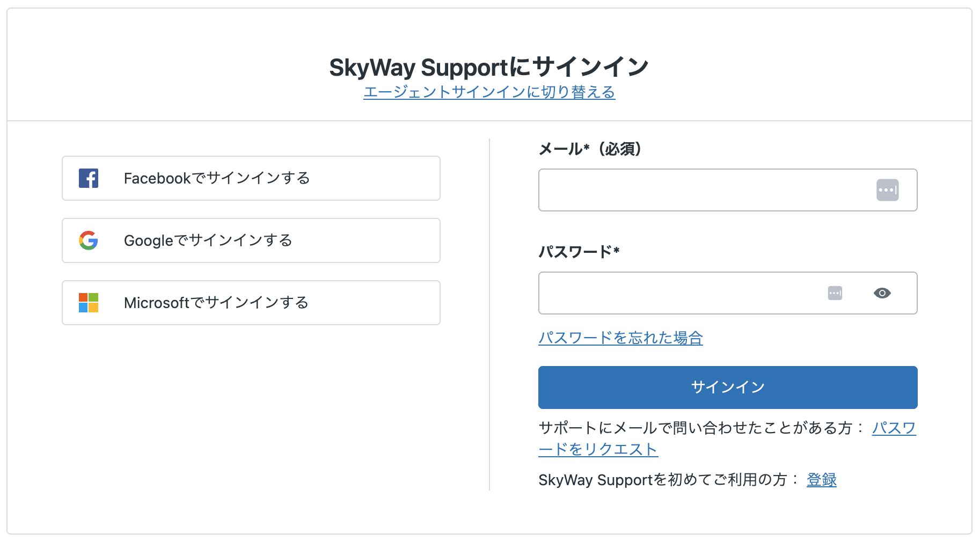Open the password manager icon in the email field
This screenshot has width=980, height=541.
point(888,190)
